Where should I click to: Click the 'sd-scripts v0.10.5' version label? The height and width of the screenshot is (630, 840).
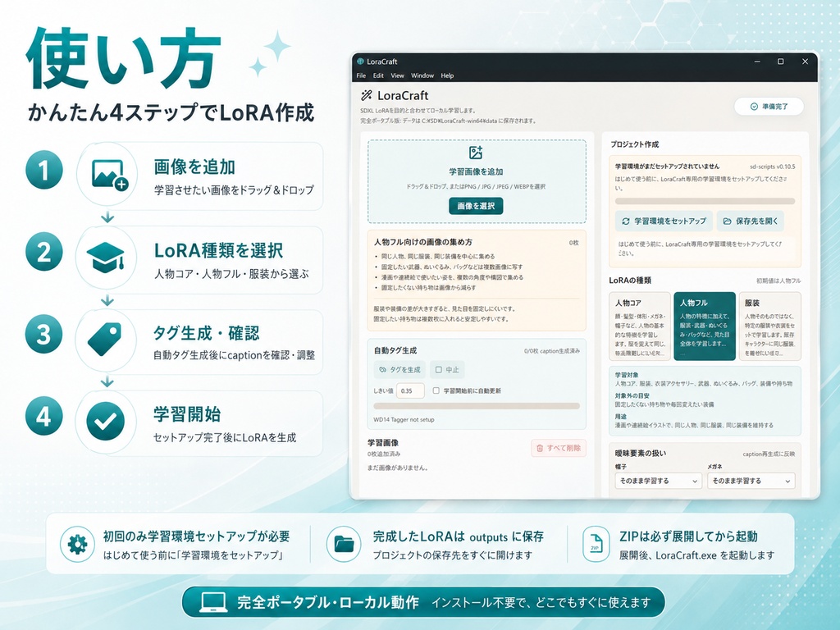coord(773,167)
